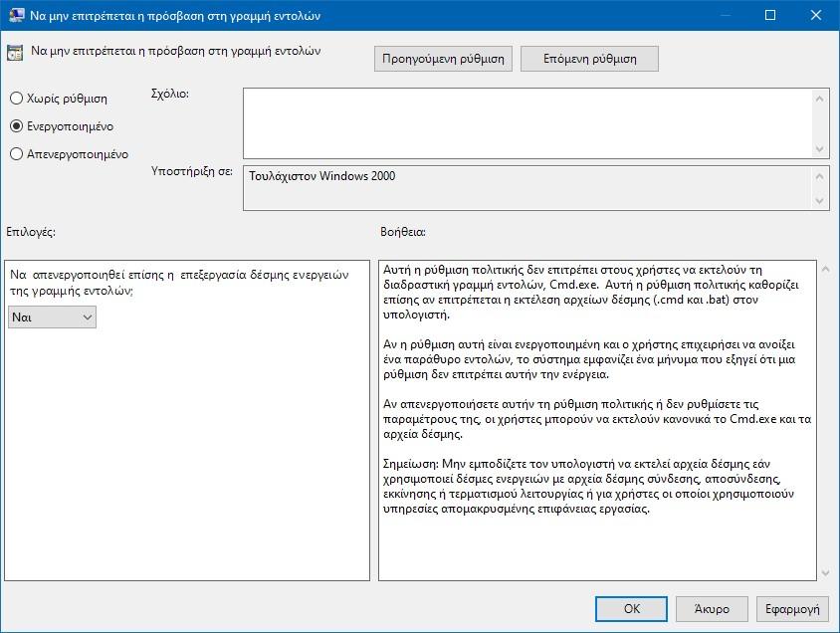Click the down arrow of the 'Υποστήριξη σε' scrollbar
The image size is (840, 633).
[819, 201]
